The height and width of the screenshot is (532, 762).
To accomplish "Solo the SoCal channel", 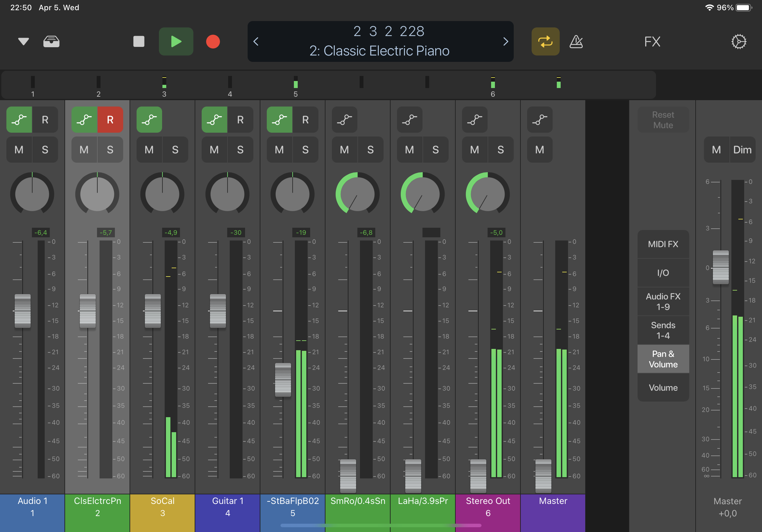I will [175, 150].
